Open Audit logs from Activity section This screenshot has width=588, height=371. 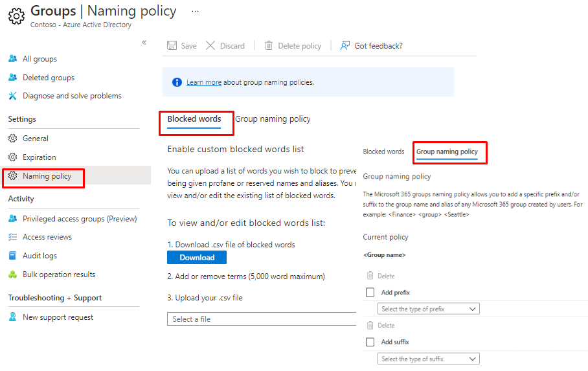[x=40, y=256]
